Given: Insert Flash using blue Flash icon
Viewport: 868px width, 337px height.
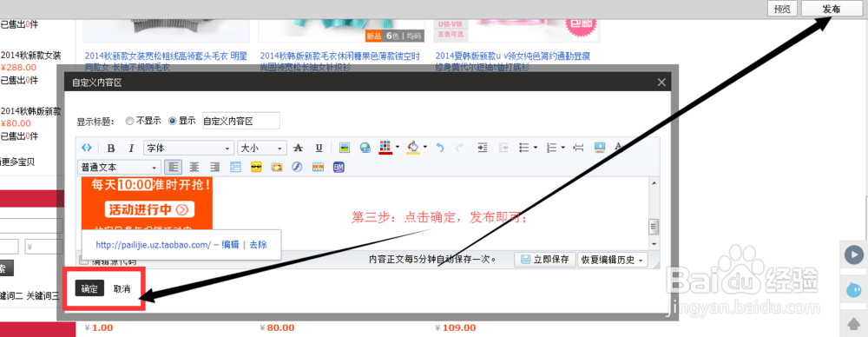Looking at the screenshot, I should 297,167.
